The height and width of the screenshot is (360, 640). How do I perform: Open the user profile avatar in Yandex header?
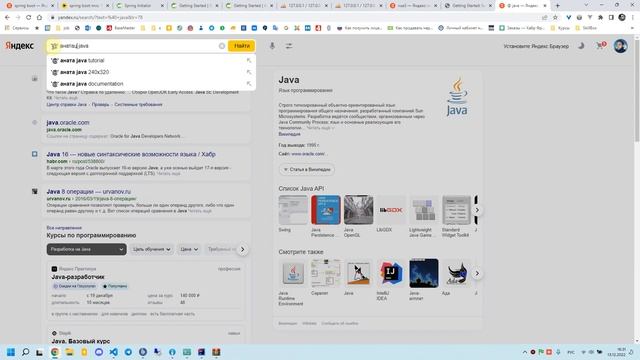click(620, 46)
